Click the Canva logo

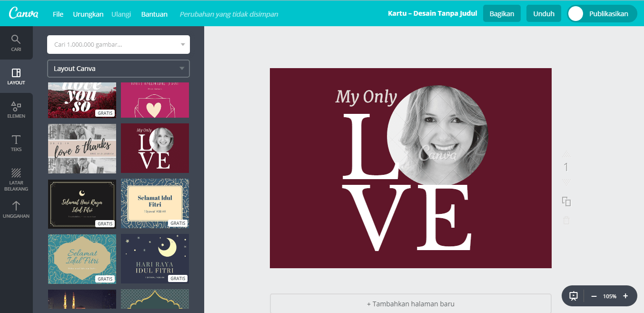coord(23,13)
